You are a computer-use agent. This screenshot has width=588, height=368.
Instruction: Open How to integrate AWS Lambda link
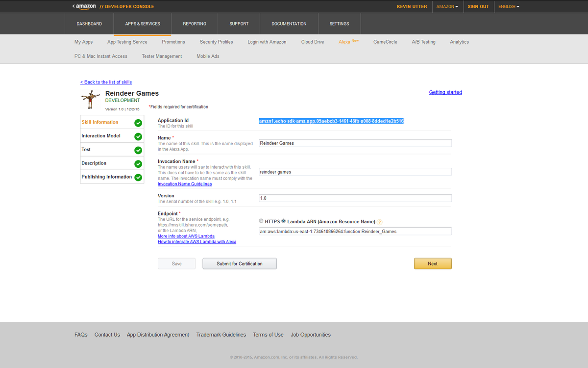(x=197, y=242)
